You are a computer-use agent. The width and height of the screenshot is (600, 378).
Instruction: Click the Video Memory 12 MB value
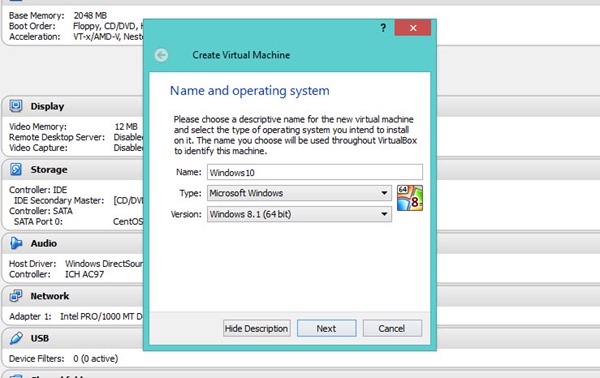126,127
